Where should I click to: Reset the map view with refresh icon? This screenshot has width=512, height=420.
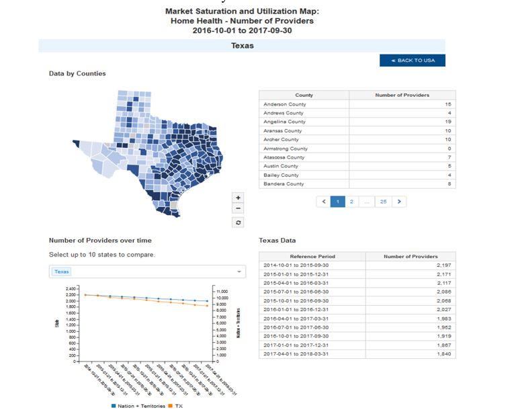pyautogui.click(x=238, y=222)
